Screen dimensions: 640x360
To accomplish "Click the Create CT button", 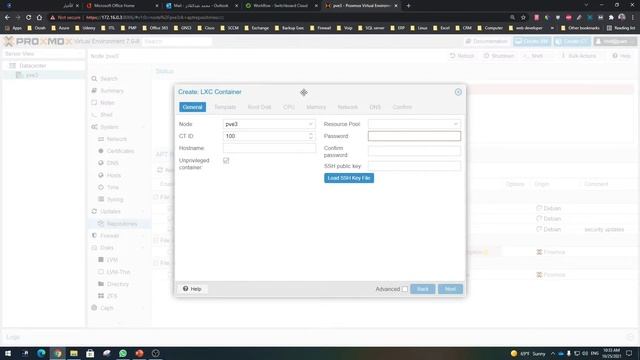I will tap(572, 41).
